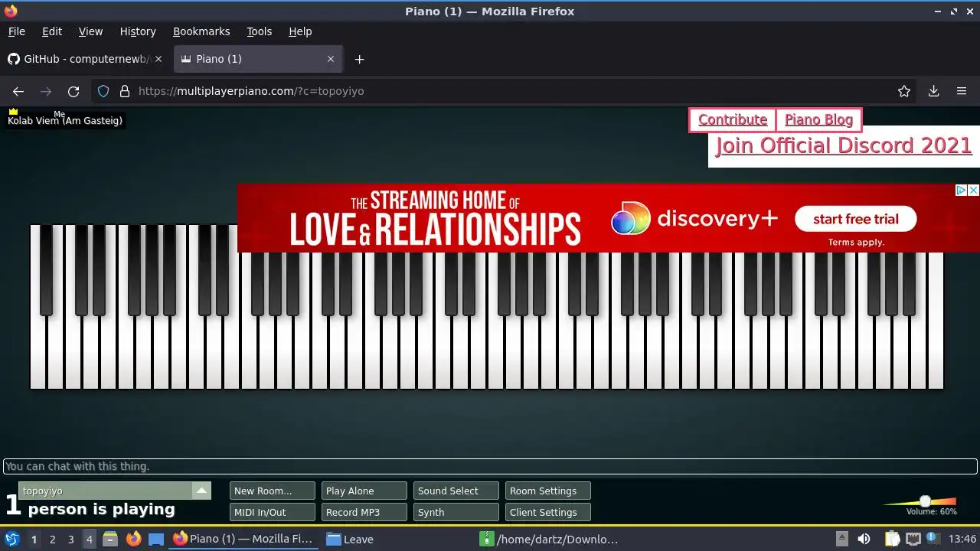Click the 13:46 taskbar clock

click(x=962, y=539)
